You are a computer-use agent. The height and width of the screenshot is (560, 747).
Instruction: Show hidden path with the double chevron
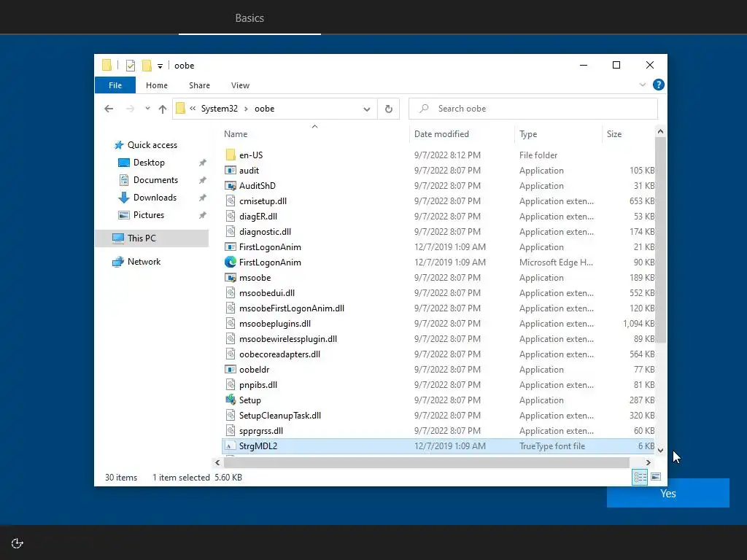(193, 109)
